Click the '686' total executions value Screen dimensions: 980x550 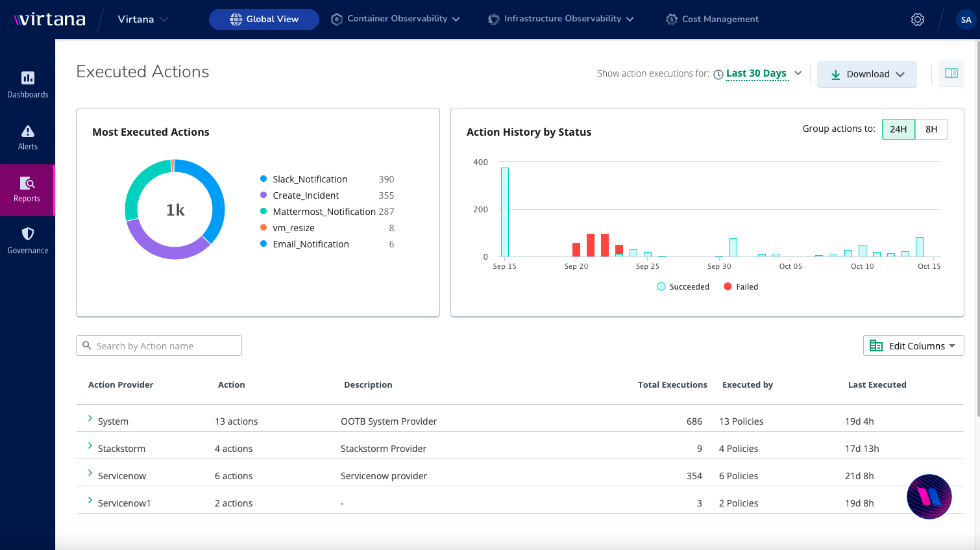coord(694,421)
